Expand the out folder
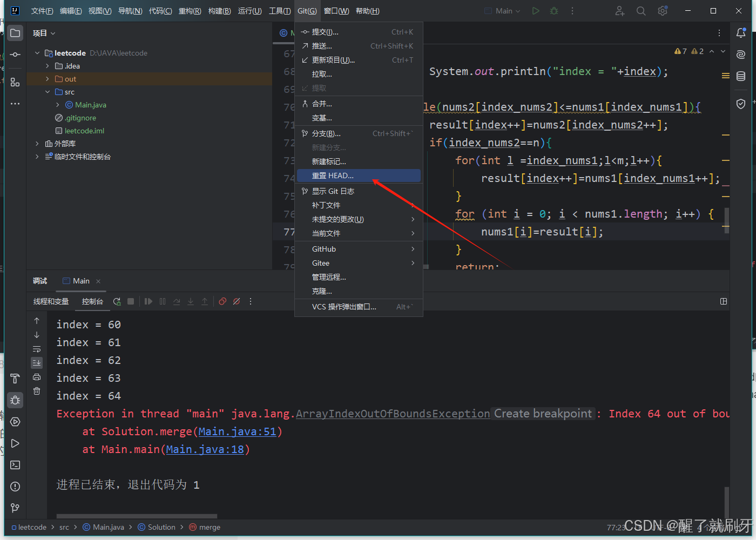 pyautogui.click(x=48, y=79)
